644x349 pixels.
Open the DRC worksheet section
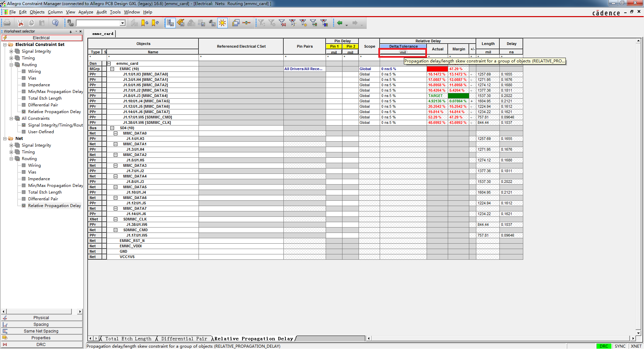point(41,345)
